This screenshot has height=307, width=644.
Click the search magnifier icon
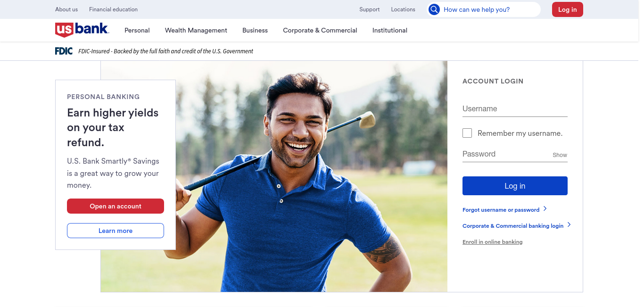click(434, 9)
